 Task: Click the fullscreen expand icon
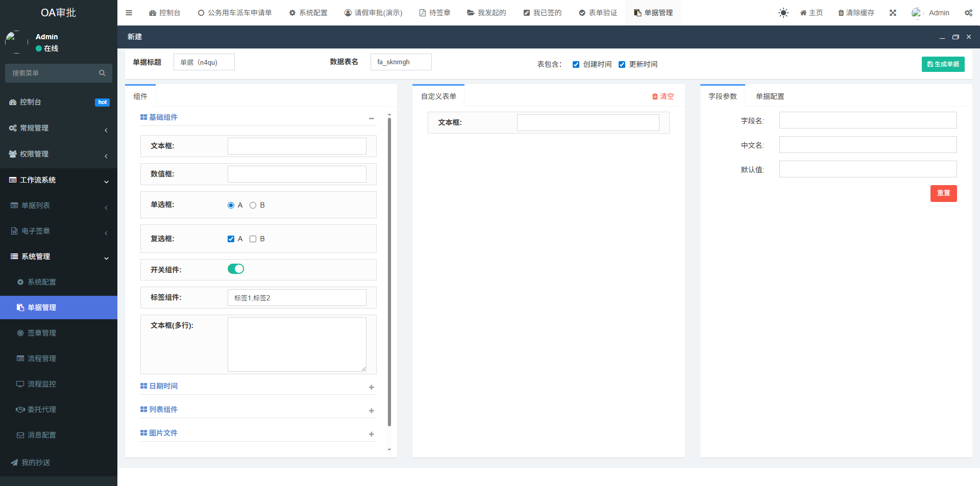(893, 13)
